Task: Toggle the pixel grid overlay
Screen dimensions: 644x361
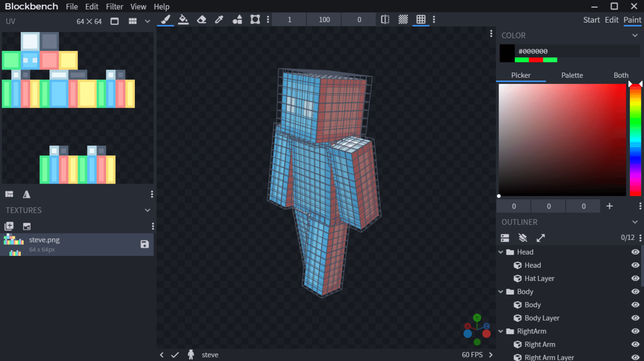Action: tap(421, 20)
